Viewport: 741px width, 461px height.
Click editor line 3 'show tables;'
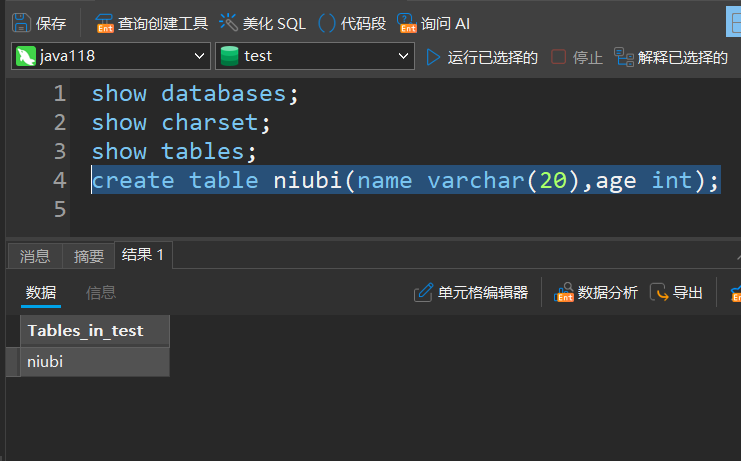tap(174, 152)
